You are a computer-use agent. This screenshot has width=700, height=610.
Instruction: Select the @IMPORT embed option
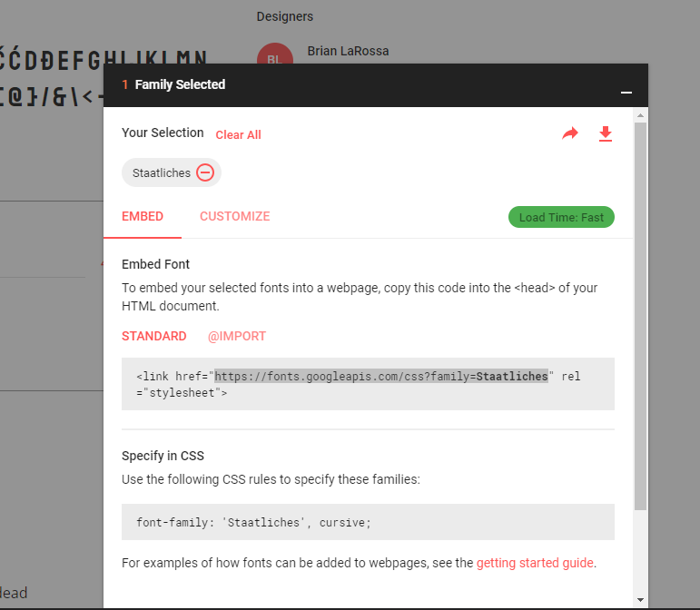237,336
